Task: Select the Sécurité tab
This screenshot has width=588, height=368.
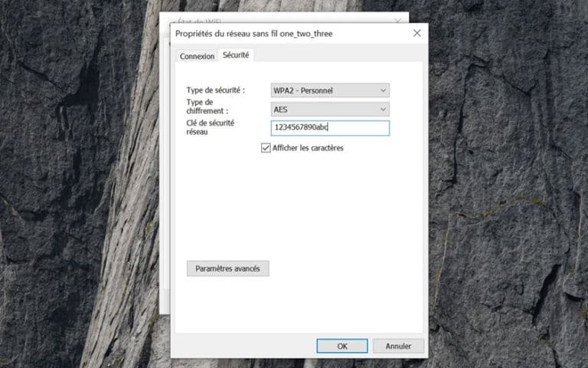Action: click(x=235, y=55)
